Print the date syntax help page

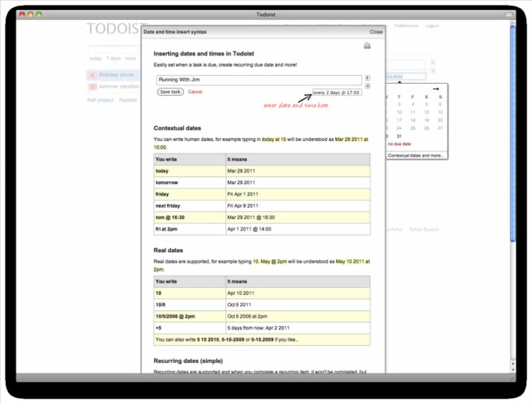coord(367,46)
